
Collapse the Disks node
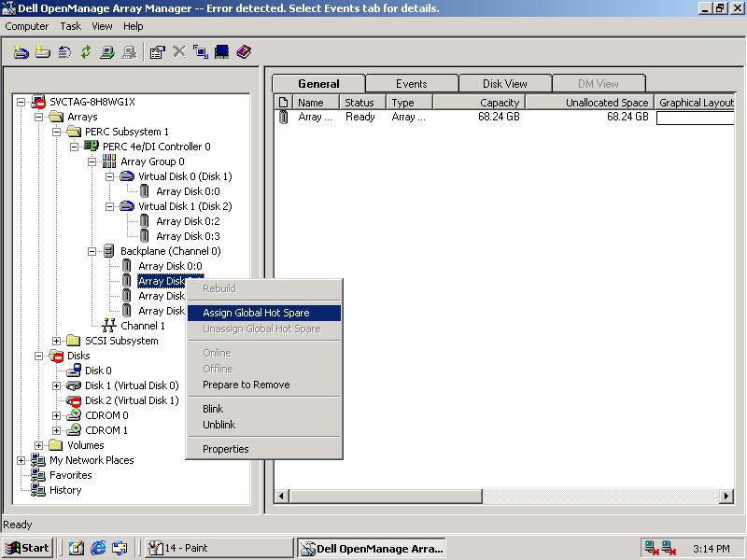(x=38, y=356)
